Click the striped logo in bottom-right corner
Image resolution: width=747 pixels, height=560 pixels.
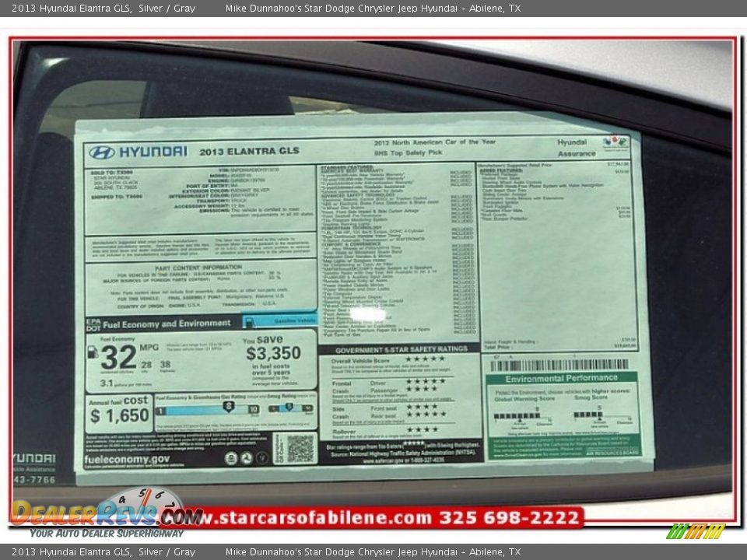point(696,532)
